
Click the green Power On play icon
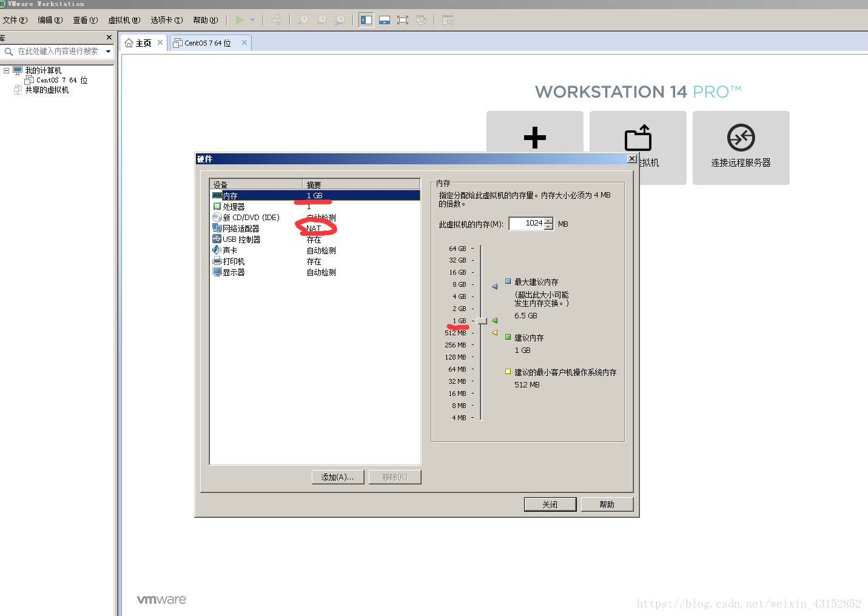pos(240,20)
